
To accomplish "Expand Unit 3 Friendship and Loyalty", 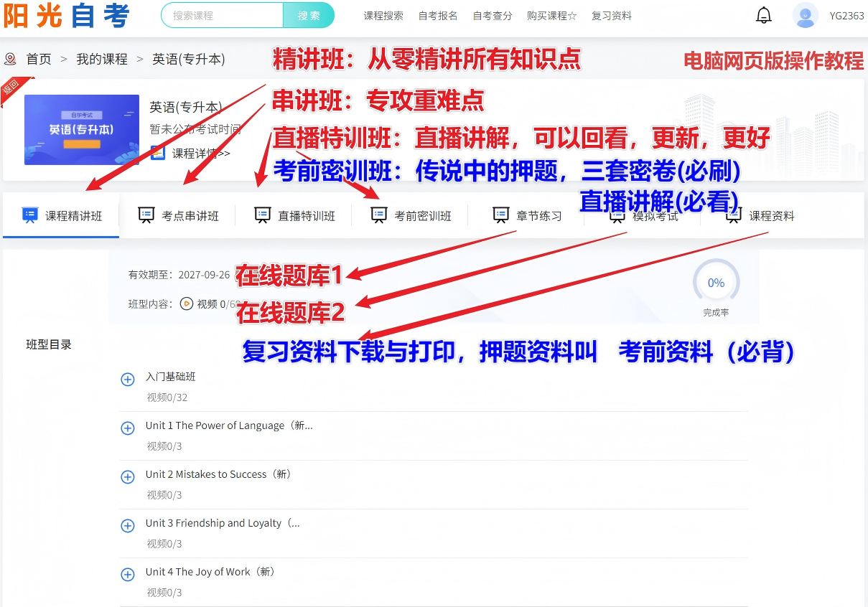I will (128, 526).
